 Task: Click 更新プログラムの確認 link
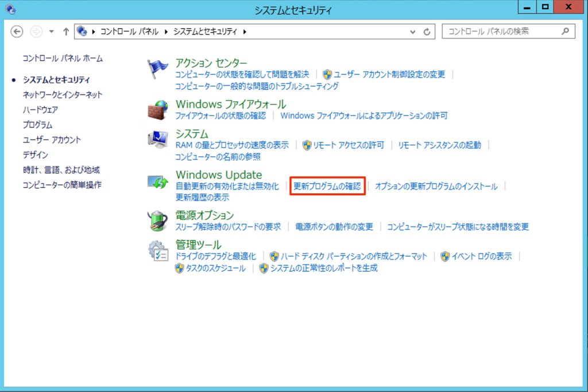(x=327, y=187)
